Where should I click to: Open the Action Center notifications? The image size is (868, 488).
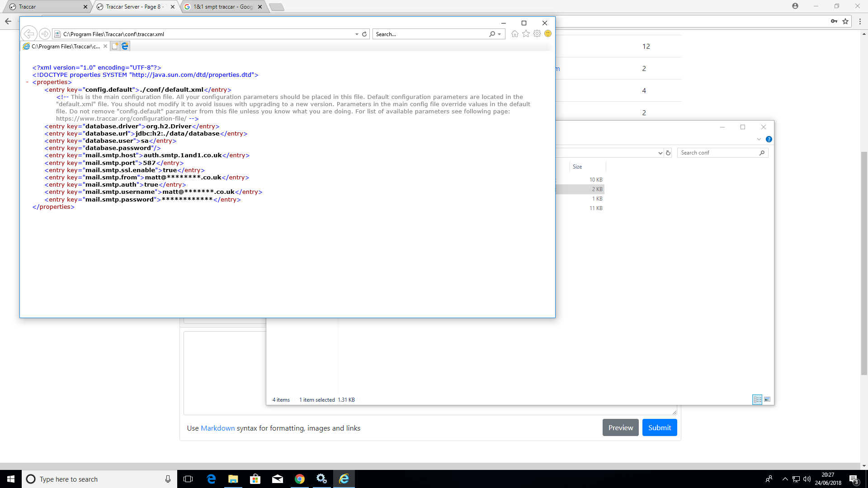(x=854, y=479)
